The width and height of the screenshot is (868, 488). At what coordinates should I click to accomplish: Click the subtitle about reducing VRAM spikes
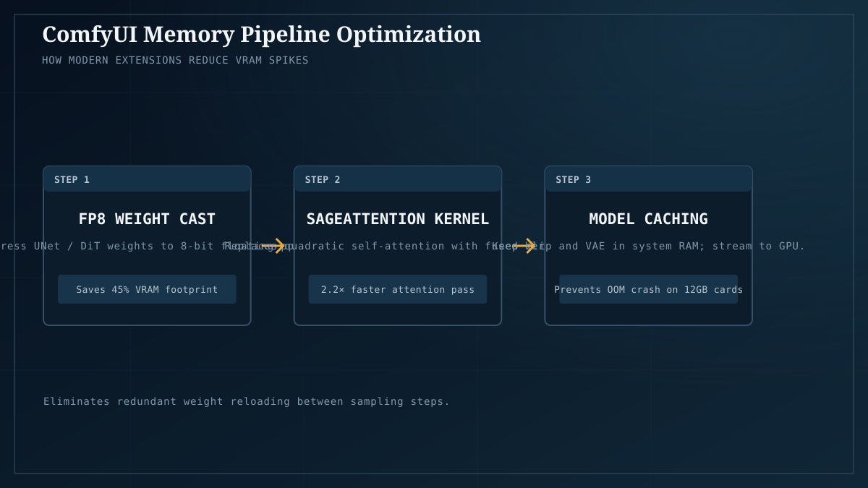[x=175, y=60]
